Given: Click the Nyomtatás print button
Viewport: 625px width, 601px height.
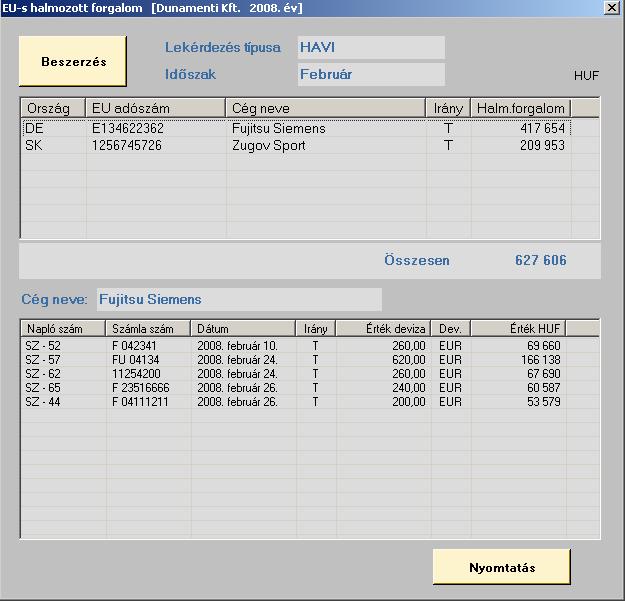Looking at the screenshot, I should pyautogui.click(x=501, y=567).
